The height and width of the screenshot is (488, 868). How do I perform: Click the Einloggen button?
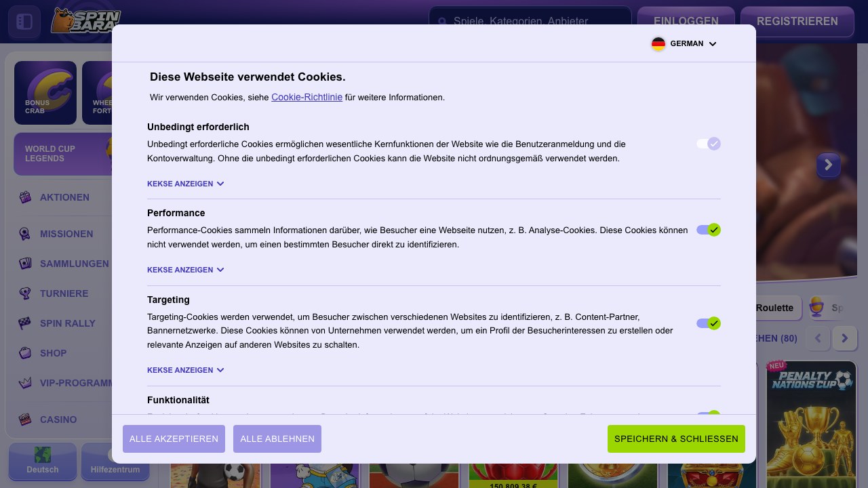[686, 22]
